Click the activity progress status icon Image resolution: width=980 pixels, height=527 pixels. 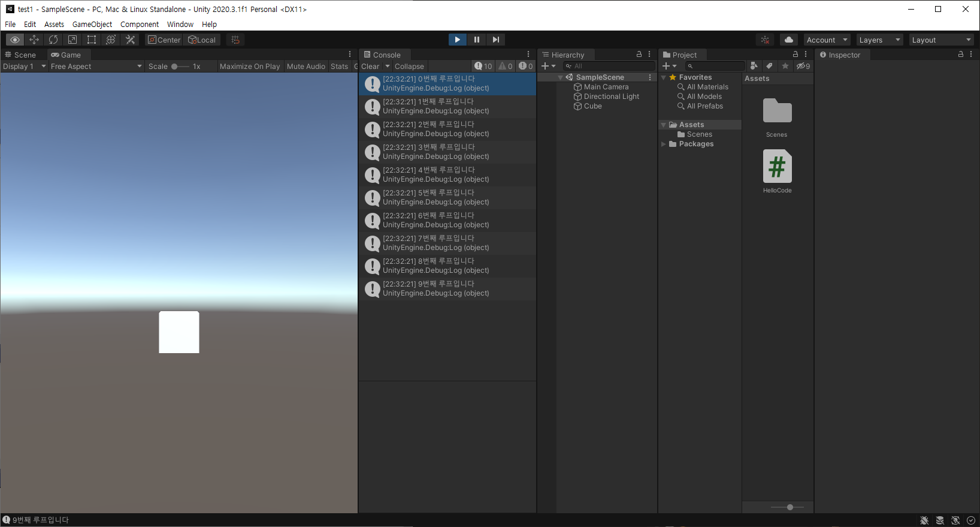[x=971, y=520]
